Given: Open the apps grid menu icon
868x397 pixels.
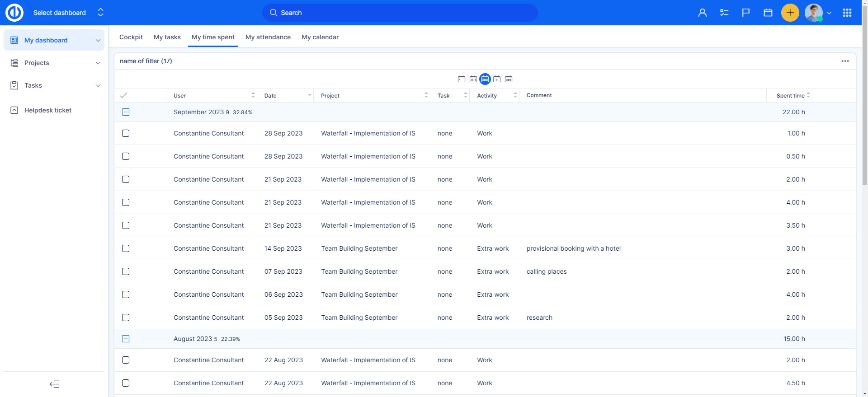Looking at the screenshot, I should click(847, 13).
